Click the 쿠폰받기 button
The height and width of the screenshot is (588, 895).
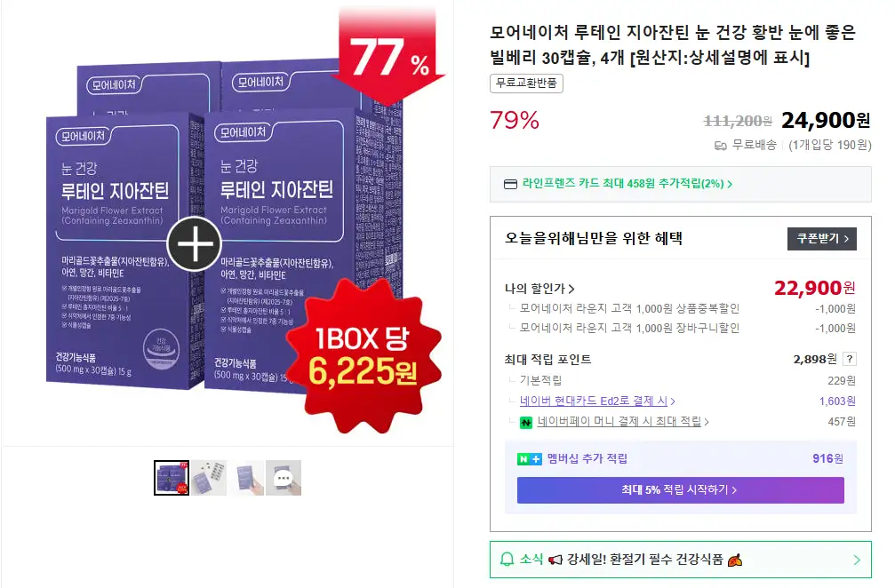click(822, 238)
